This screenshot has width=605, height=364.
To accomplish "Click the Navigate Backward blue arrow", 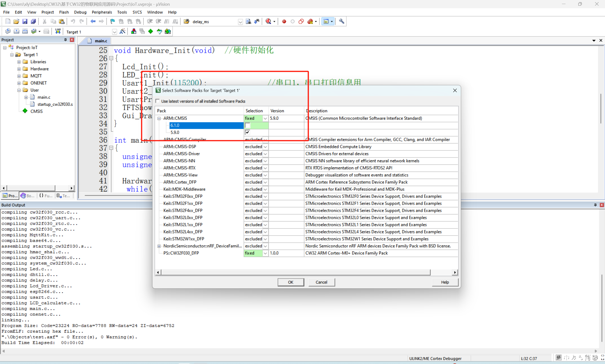I will [93, 22].
